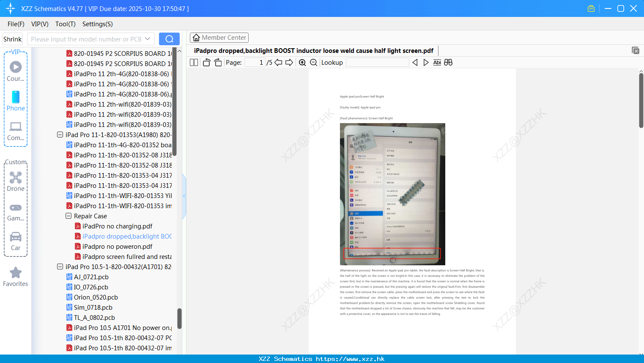Find previous lookup result
The width and height of the screenshot is (644, 363).
(x=415, y=62)
